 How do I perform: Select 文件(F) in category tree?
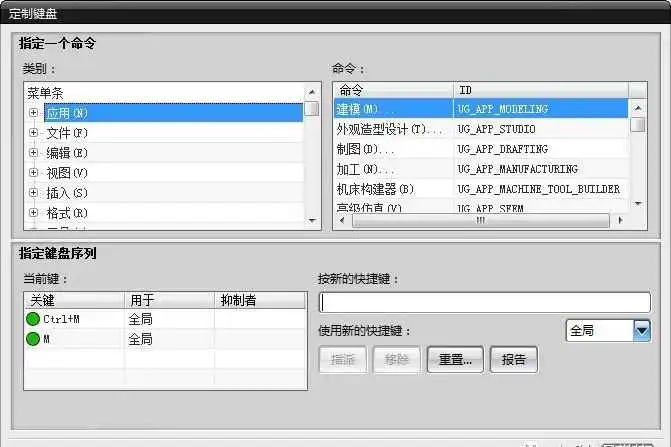pos(67,133)
